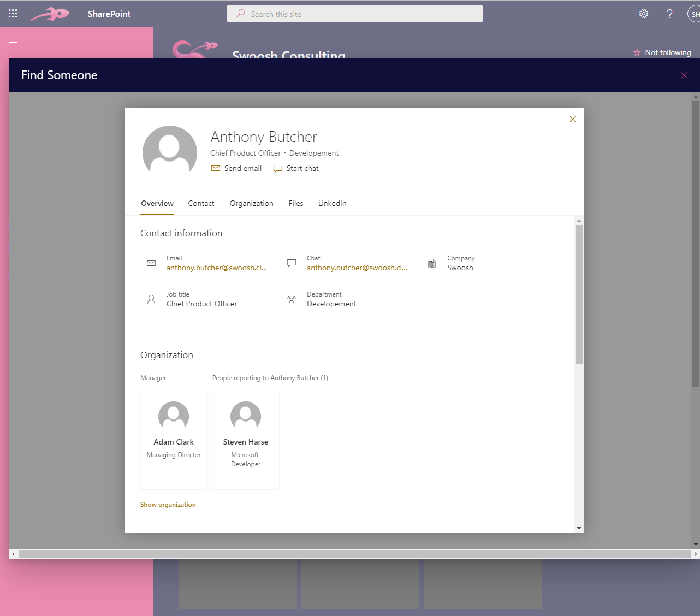The image size is (700, 616).
Task: Open the app launcher waffle icon
Action: 13,14
